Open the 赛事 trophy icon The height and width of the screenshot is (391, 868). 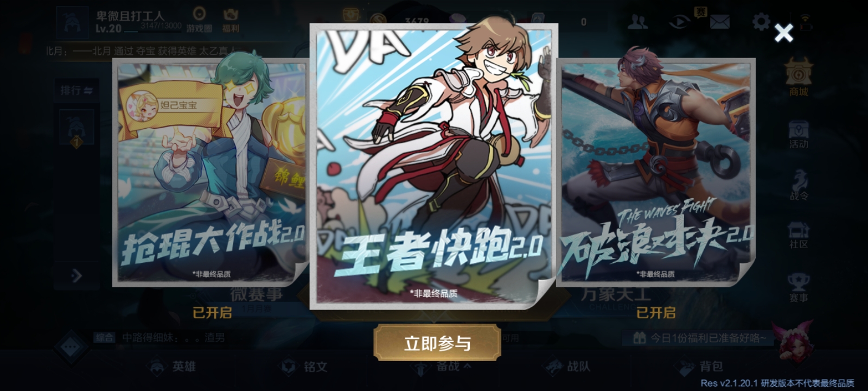[x=799, y=287]
